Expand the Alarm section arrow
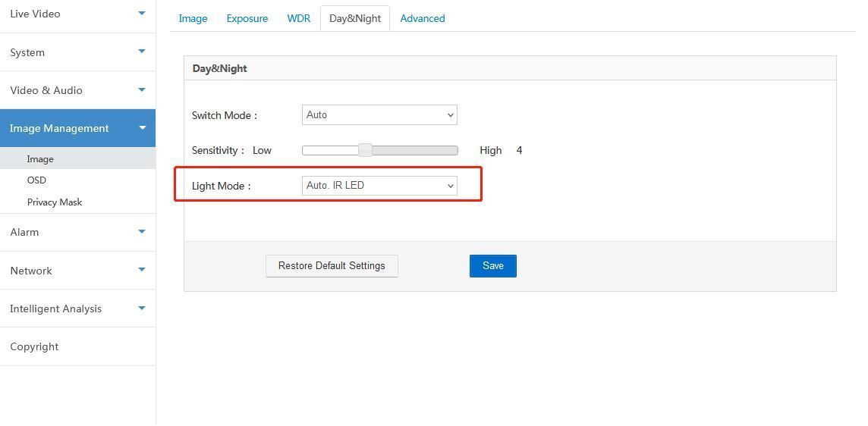Viewport: 868px width, 426px height. click(x=141, y=231)
